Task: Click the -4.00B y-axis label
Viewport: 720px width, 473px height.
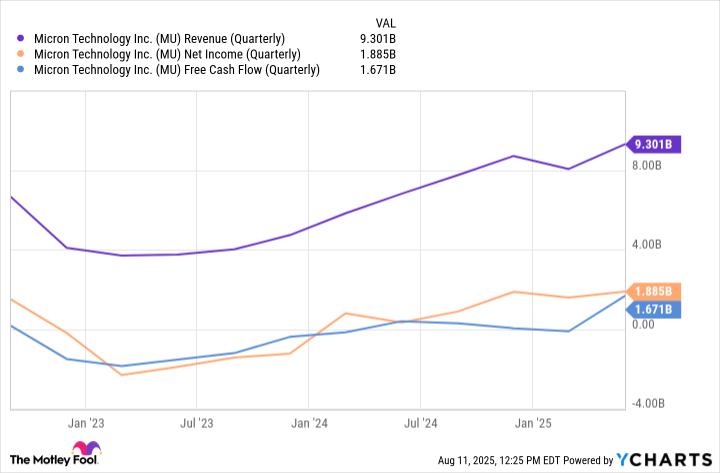Action: click(648, 404)
